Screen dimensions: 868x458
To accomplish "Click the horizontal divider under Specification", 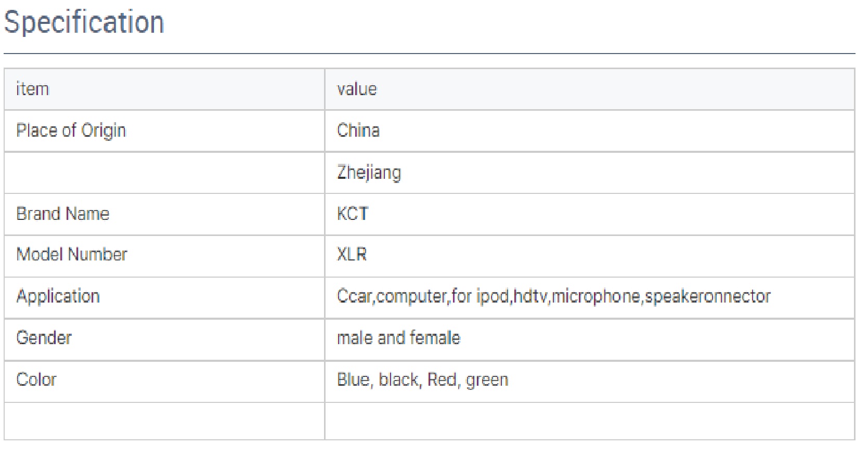I will (x=429, y=54).
